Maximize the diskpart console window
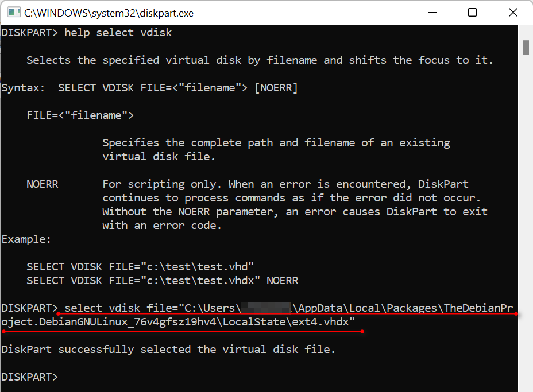533x392 pixels. pos(473,11)
